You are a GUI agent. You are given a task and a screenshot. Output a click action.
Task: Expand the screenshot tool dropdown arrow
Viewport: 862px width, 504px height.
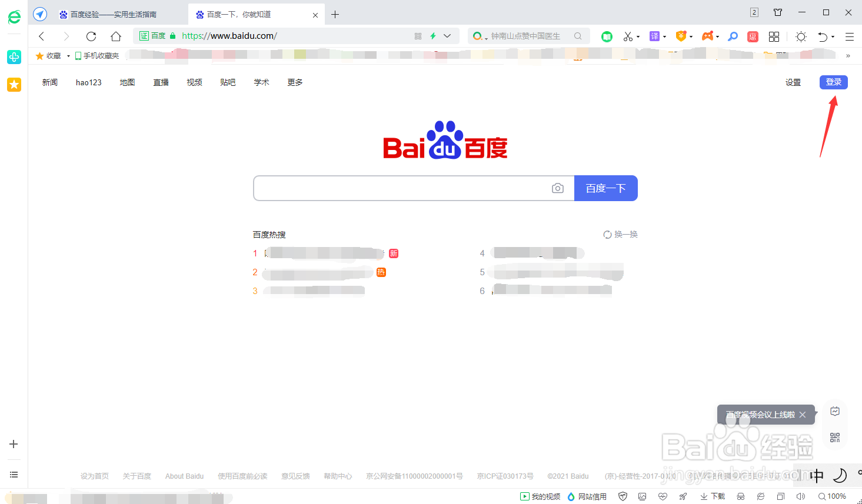638,37
